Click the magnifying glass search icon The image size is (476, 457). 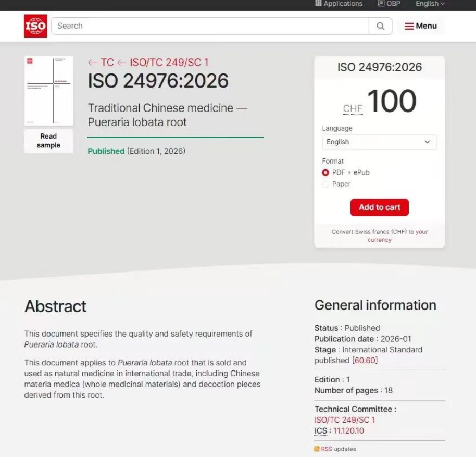[x=381, y=26]
